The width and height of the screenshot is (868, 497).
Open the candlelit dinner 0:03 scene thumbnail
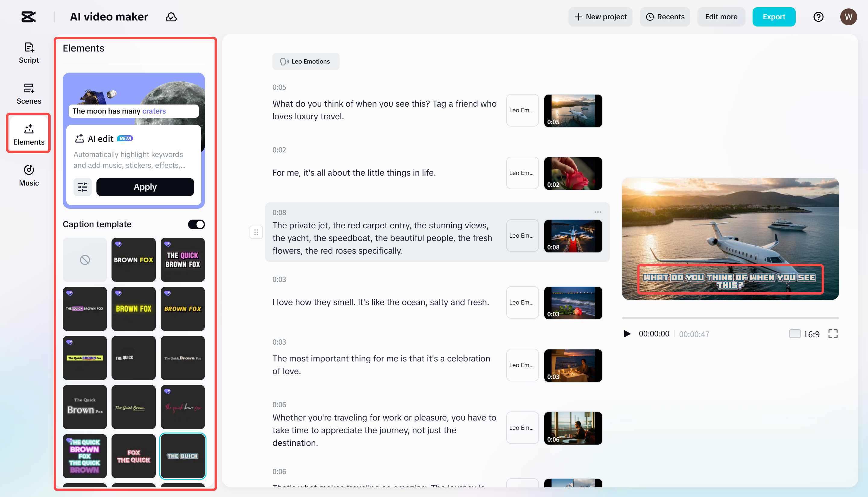click(573, 366)
